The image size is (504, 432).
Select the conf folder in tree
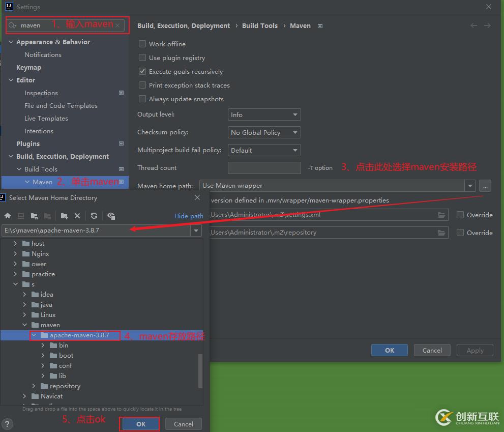click(x=65, y=366)
